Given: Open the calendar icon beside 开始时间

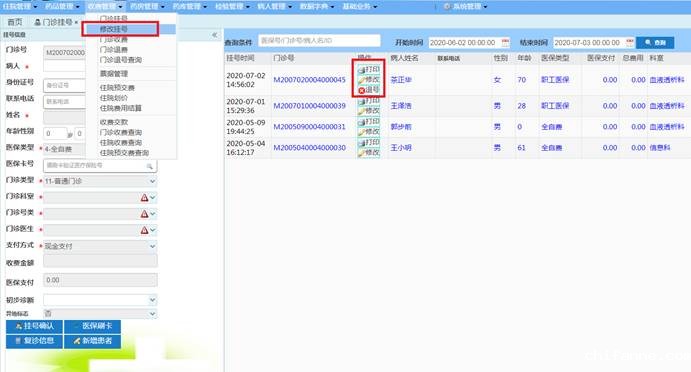Looking at the screenshot, I should click(x=505, y=42).
